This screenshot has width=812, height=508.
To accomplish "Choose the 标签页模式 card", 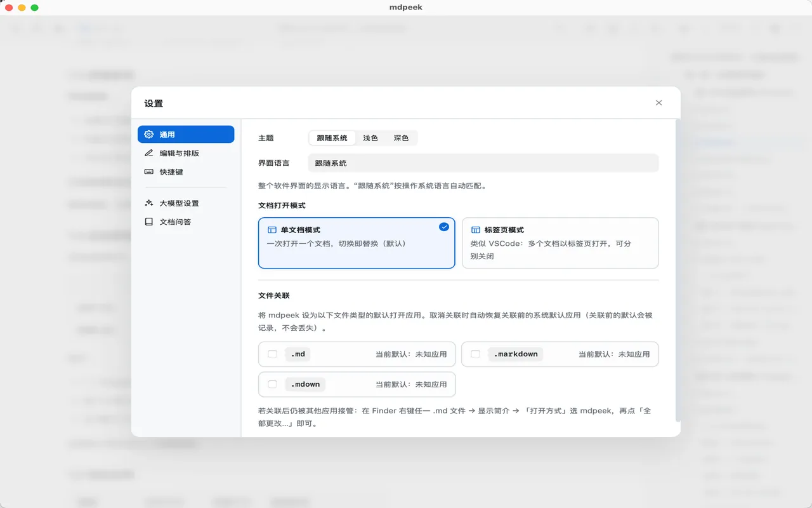I will click(x=560, y=243).
